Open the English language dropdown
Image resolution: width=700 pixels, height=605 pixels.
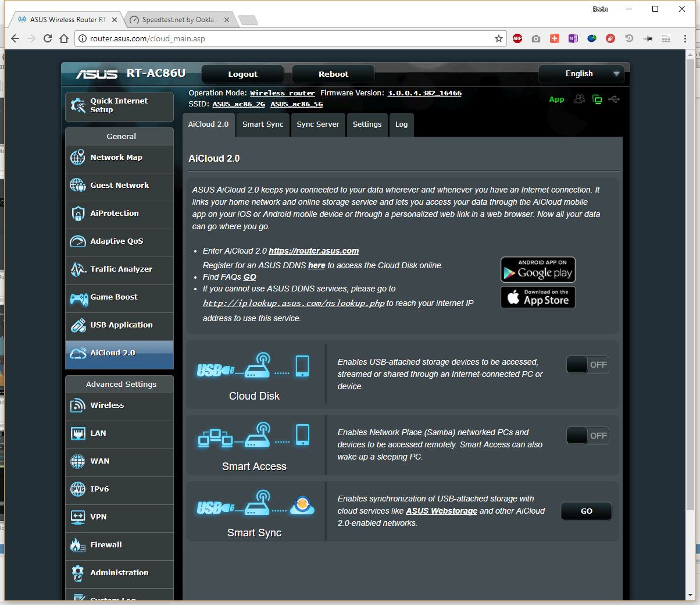click(x=581, y=74)
